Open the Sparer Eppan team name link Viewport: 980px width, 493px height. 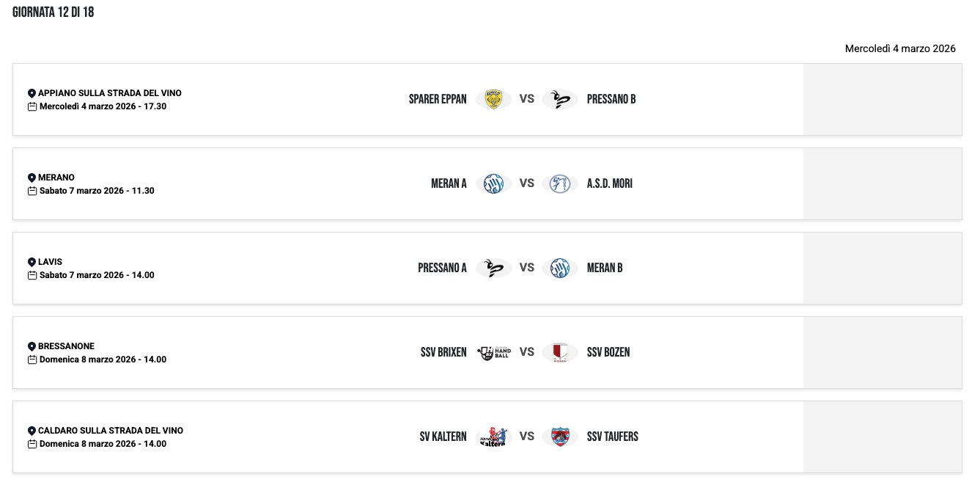(438, 99)
